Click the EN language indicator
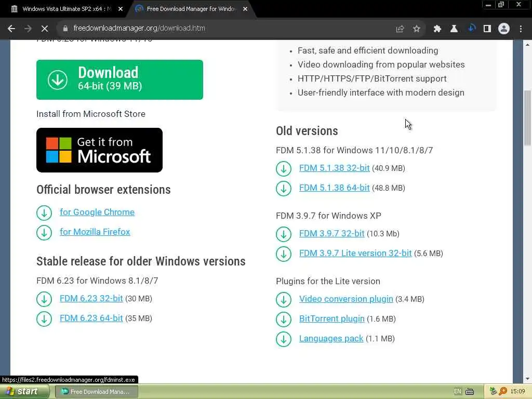Screen dimensions: 532x399 457,392
